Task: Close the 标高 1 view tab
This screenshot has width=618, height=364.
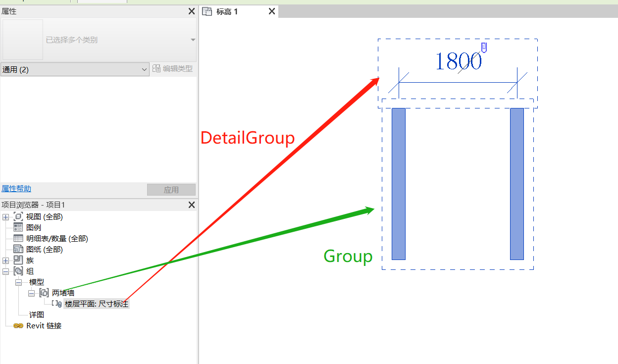Action: (272, 11)
